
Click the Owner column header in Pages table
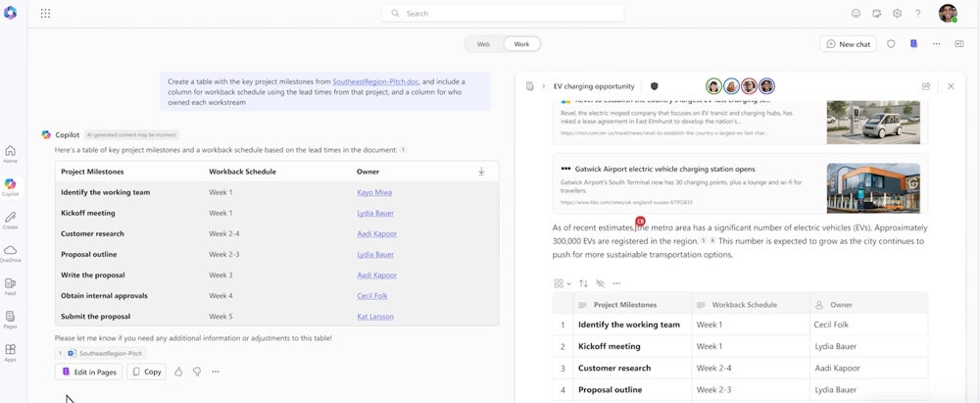[x=868, y=305]
